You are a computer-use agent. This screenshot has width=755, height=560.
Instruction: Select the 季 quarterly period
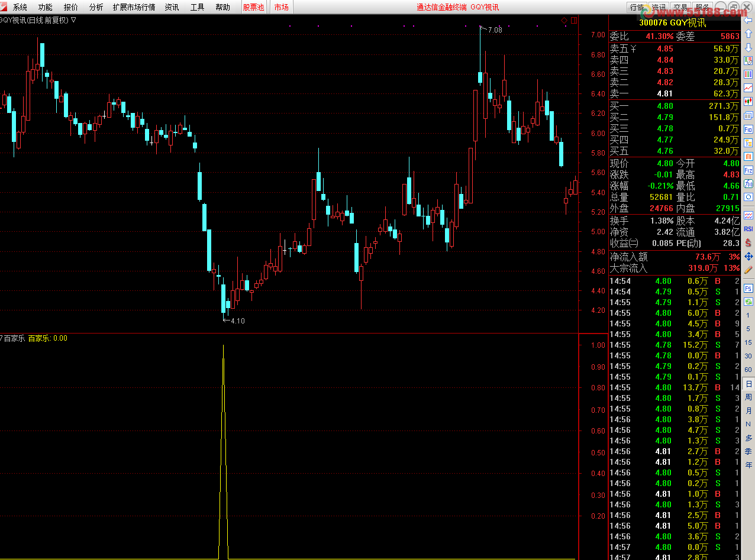748,452
